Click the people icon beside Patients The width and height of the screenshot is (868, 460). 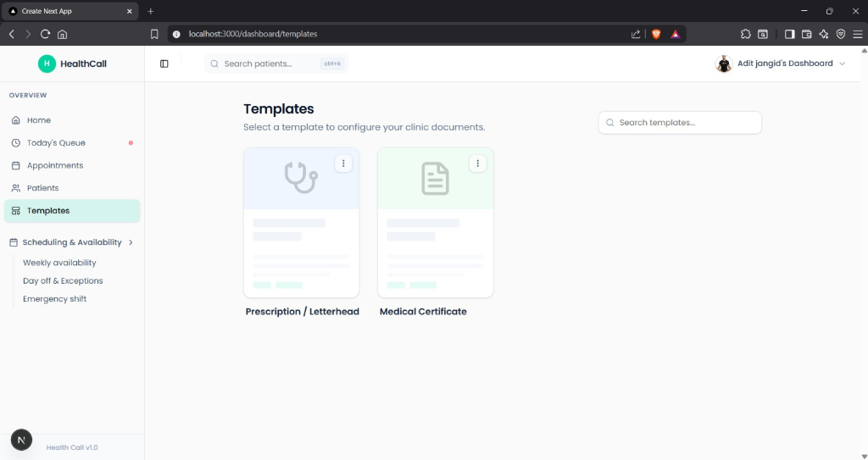(x=16, y=188)
